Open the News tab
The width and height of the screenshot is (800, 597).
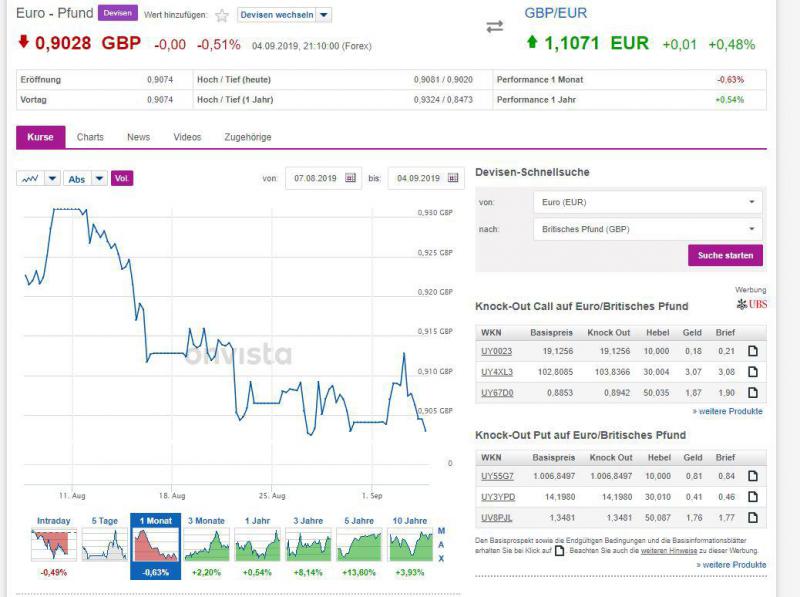pos(138,137)
